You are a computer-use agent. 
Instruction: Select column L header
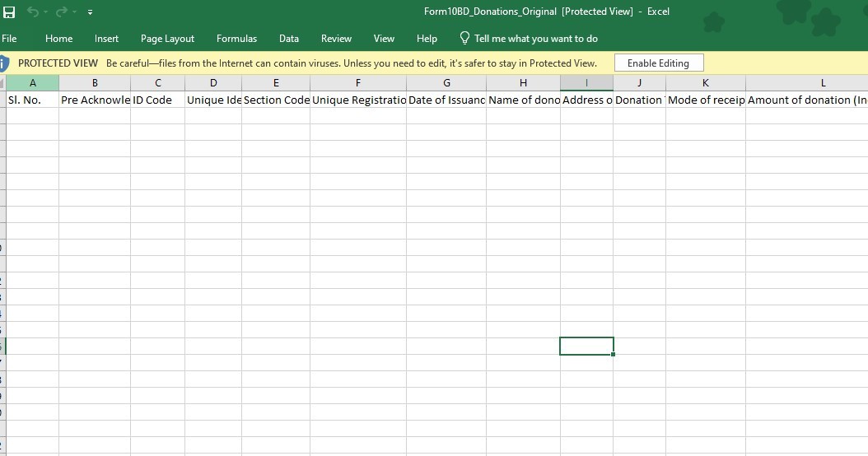coord(823,83)
